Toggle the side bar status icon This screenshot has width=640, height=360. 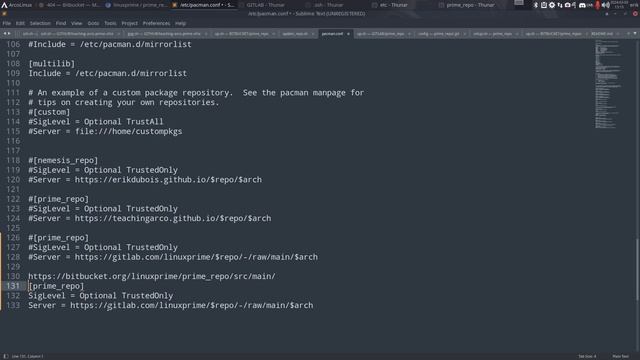pos(5,356)
